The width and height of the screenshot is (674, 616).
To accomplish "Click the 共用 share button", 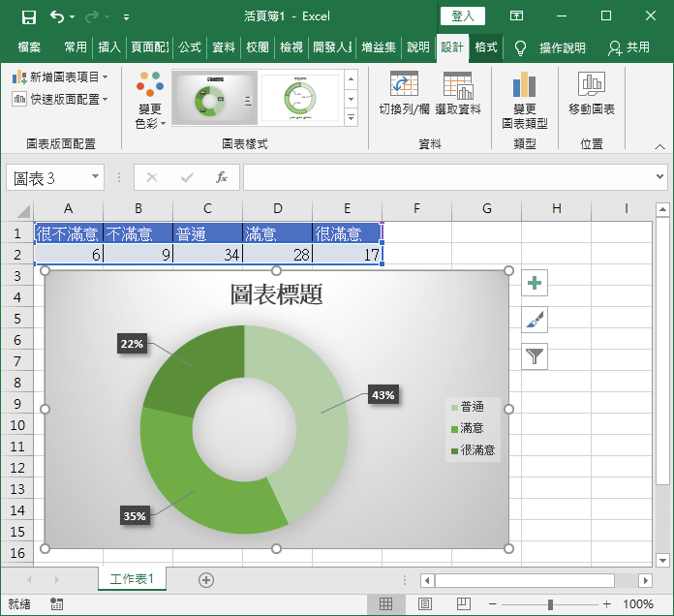I will coord(628,47).
